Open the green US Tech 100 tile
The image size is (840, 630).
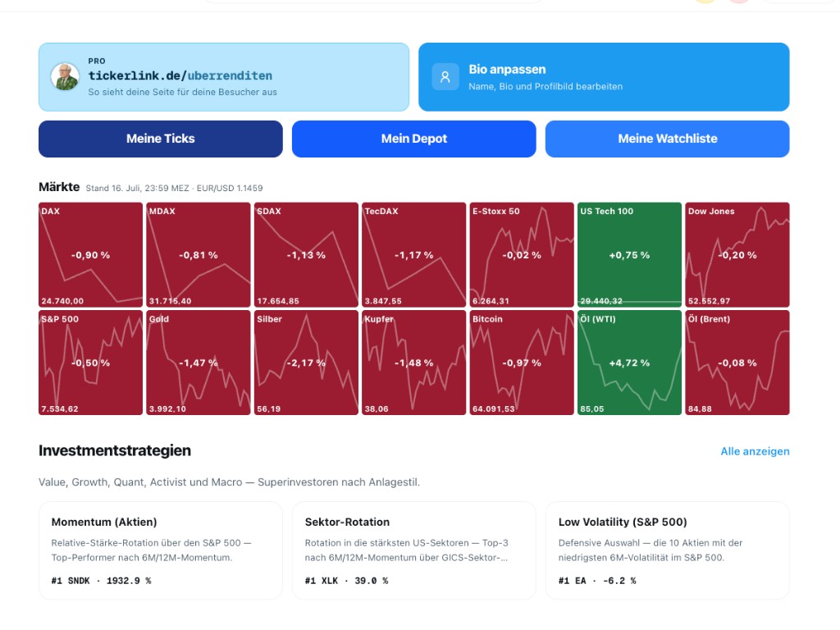629,255
